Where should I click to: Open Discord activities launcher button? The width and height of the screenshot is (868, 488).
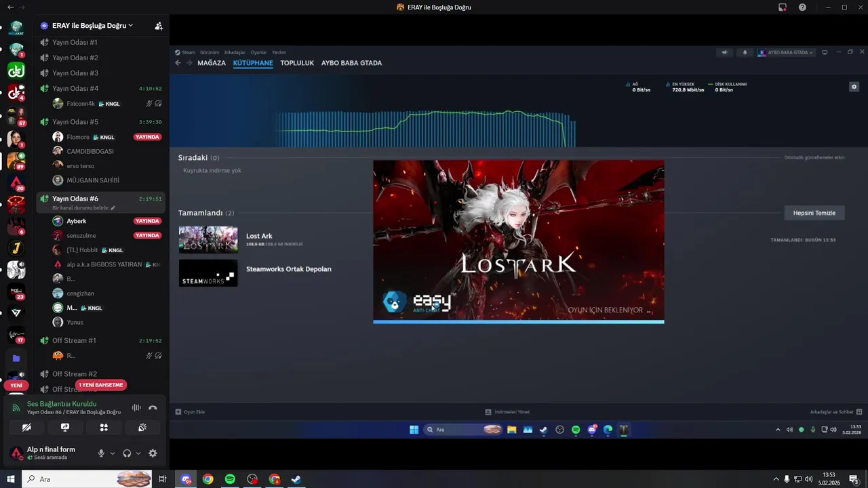coord(104,428)
